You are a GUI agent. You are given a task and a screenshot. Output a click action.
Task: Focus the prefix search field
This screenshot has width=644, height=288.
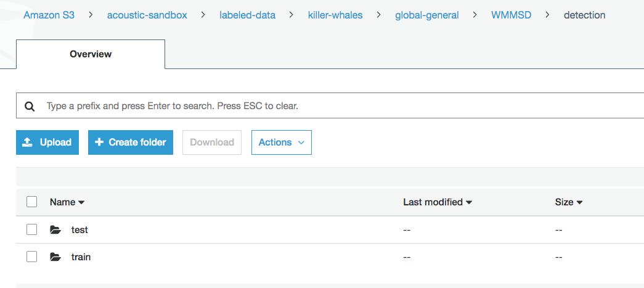click(x=330, y=105)
